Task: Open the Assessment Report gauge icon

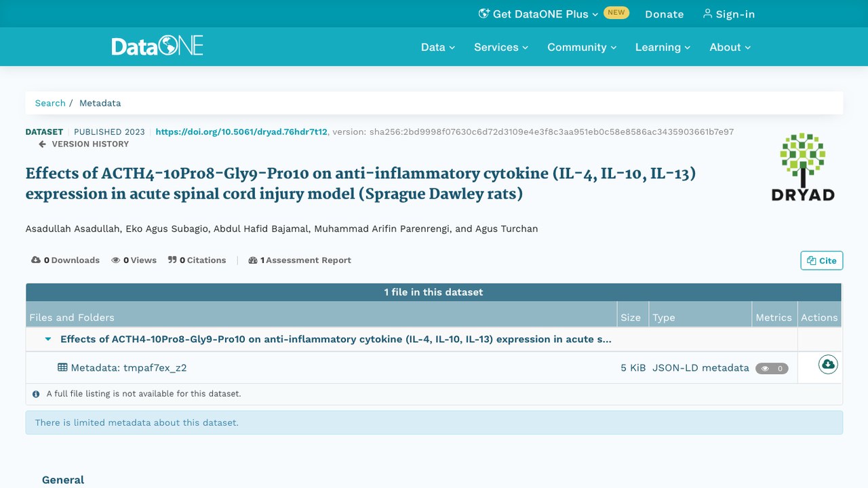Action: tap(253, 260)
